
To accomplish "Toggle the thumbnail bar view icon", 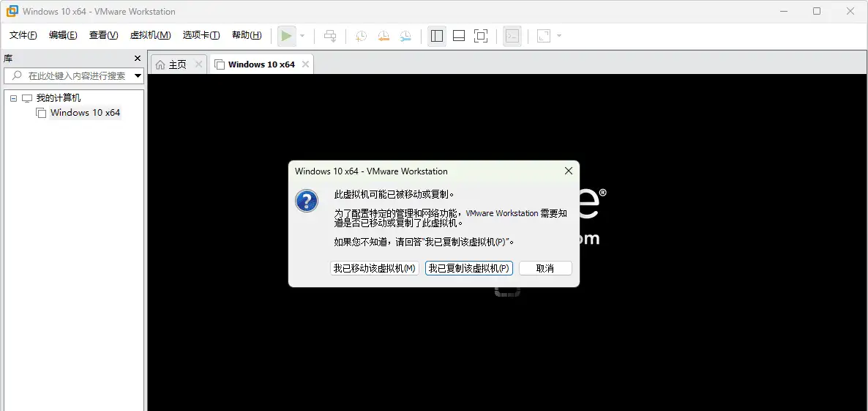I will point(458,36).
